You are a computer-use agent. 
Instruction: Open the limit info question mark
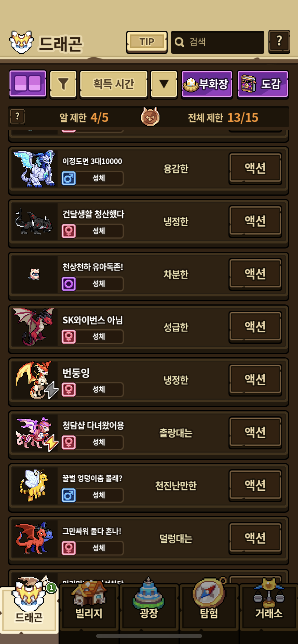point(17,117)
